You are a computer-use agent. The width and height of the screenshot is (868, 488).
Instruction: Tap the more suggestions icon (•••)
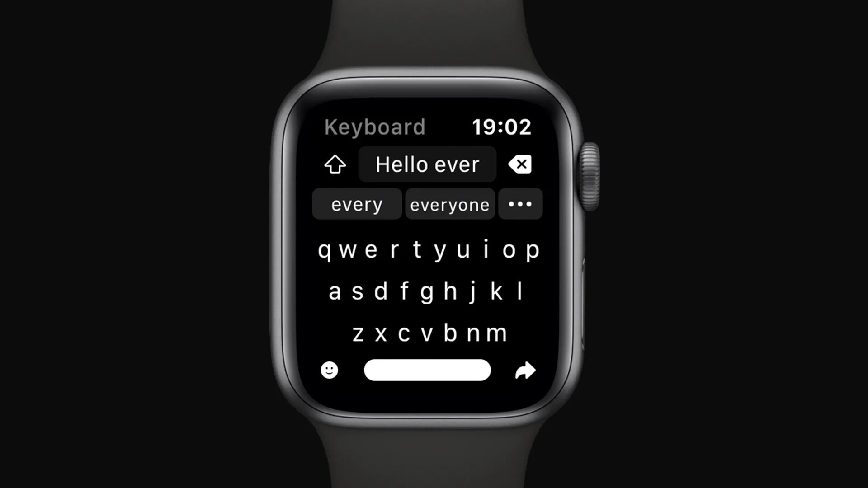[x=520, y=204]
